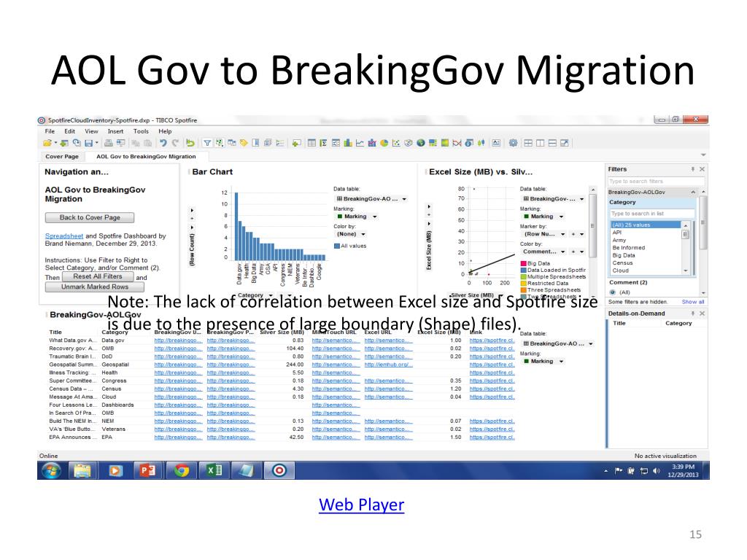Open the Edit menu
The width and height of the screenshot is (747, 560).
(69, 131)
